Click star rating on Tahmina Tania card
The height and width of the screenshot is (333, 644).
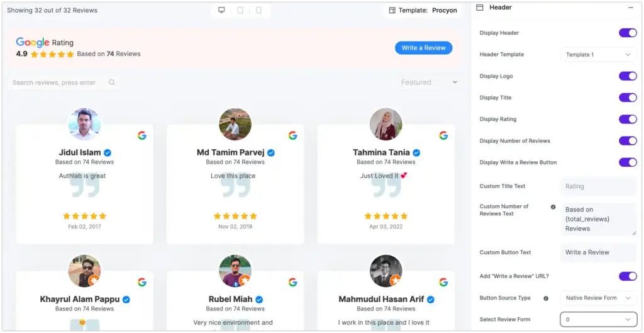(386, 216)
